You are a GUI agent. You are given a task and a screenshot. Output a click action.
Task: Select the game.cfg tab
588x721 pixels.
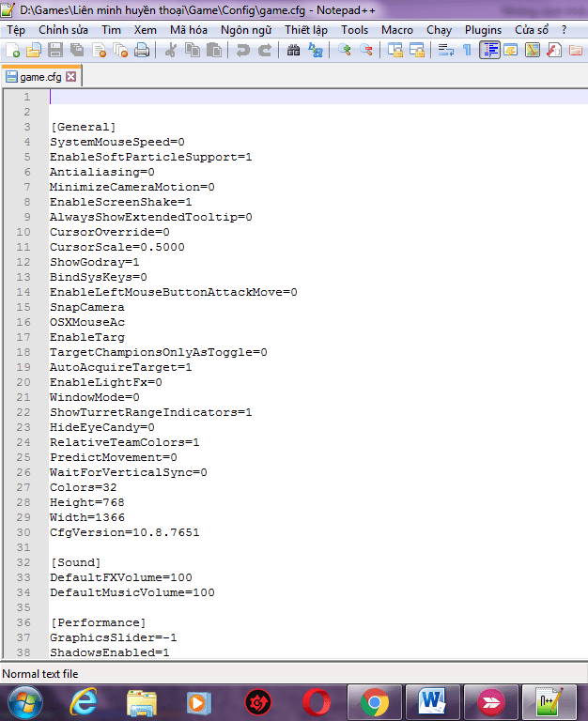coord(40,77)
